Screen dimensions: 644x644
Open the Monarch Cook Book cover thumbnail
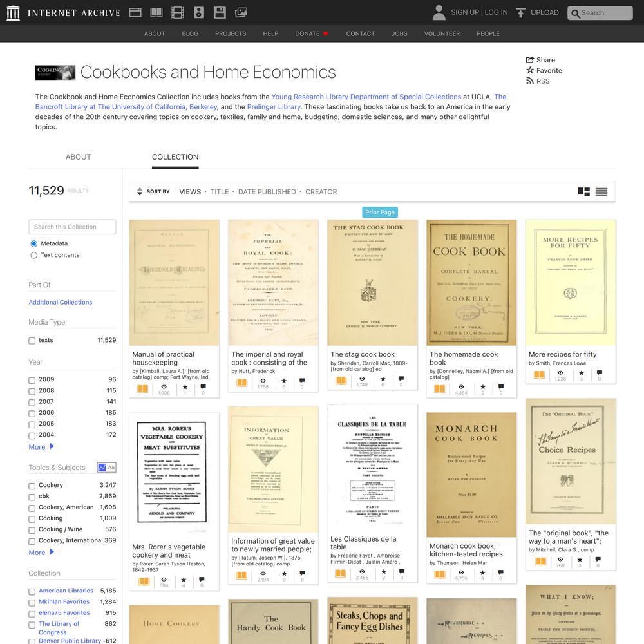[x=471, y=475]
